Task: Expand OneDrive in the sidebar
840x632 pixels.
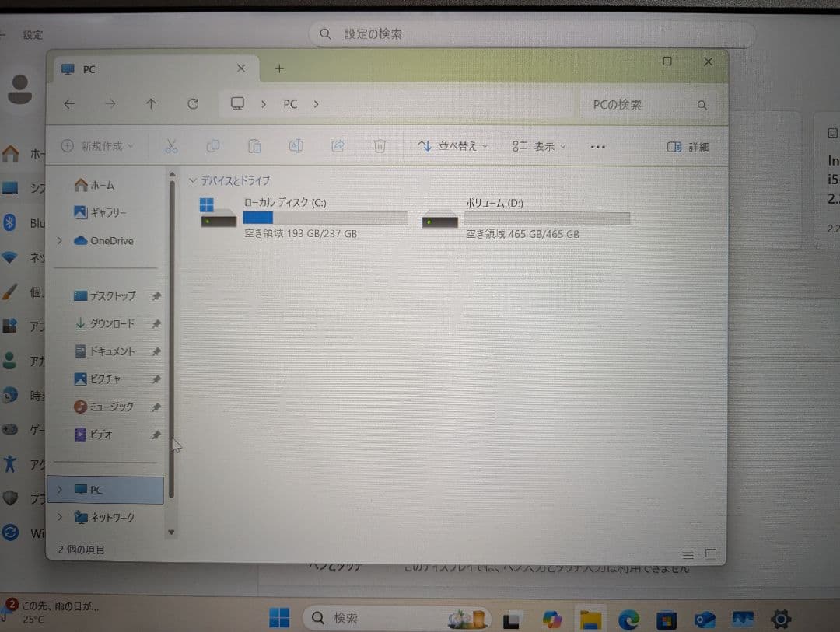Action: (59, 240)
